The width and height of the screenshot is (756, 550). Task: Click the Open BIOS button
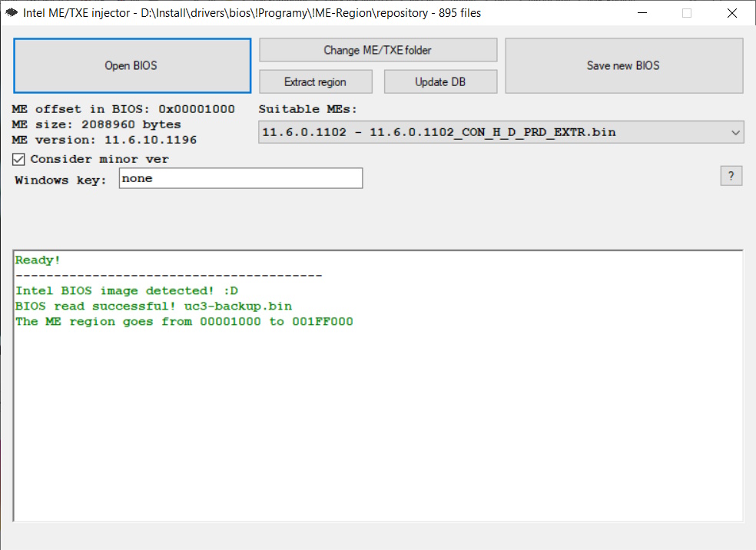[x=131, y=66]
